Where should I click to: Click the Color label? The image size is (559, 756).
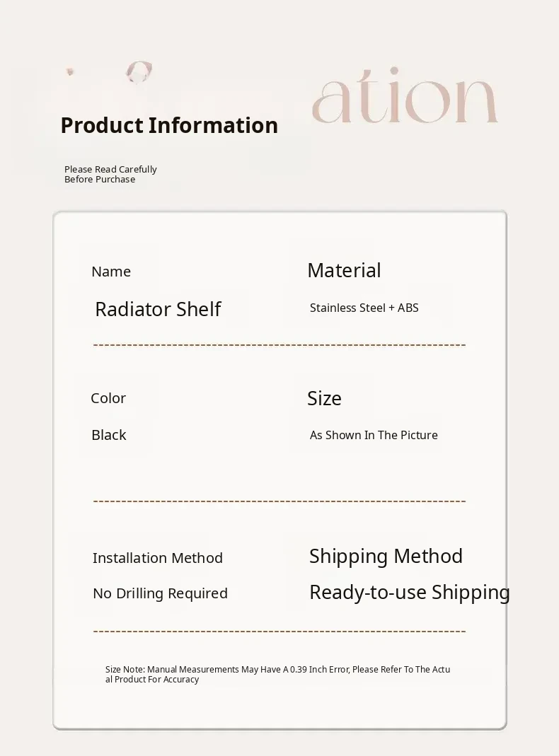(108, 398)
